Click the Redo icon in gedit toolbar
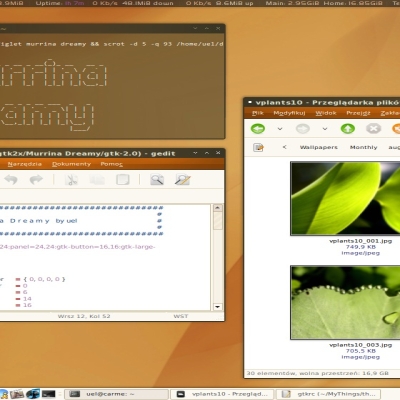Screen dimensions: 400x400 tap(36, 180)
